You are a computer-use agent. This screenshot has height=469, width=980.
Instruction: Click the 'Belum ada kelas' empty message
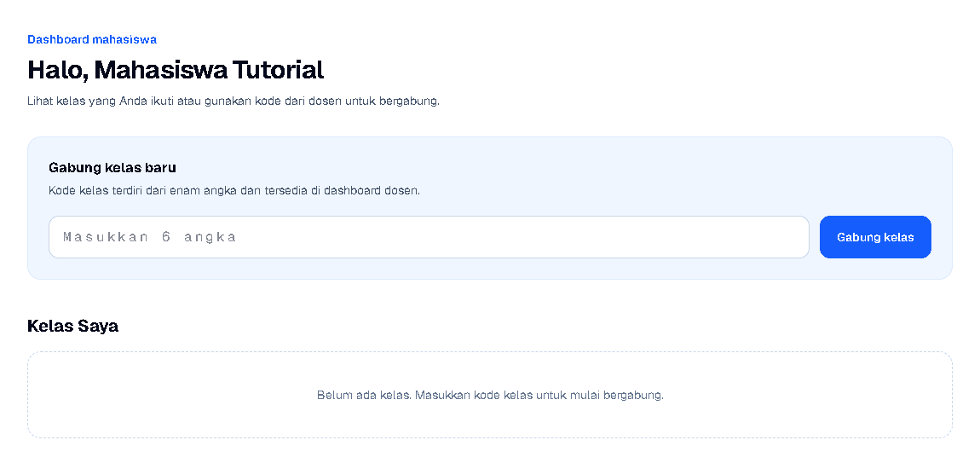point(490,395)
